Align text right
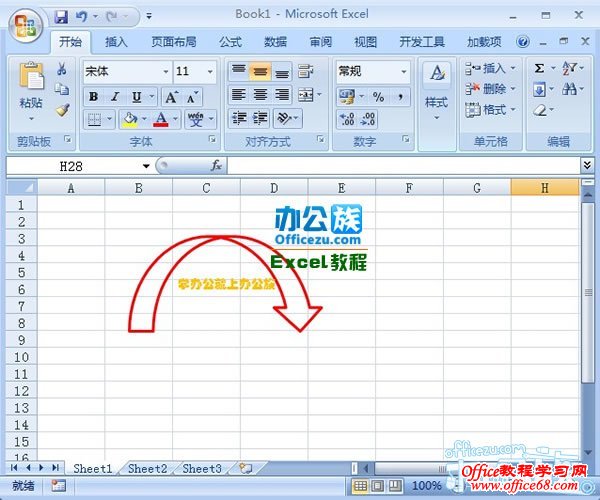 282,94
